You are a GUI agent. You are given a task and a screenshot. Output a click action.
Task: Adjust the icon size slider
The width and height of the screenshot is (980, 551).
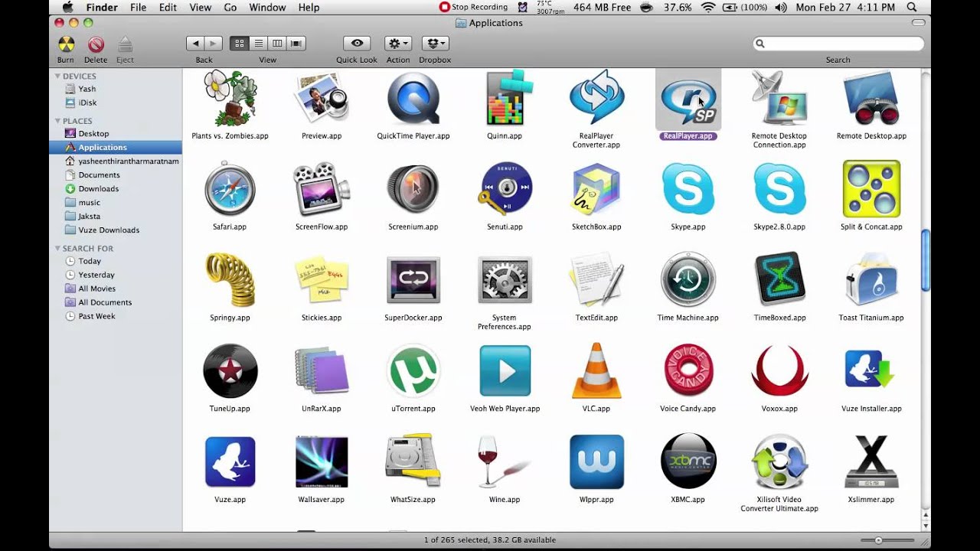pos(878,540)
